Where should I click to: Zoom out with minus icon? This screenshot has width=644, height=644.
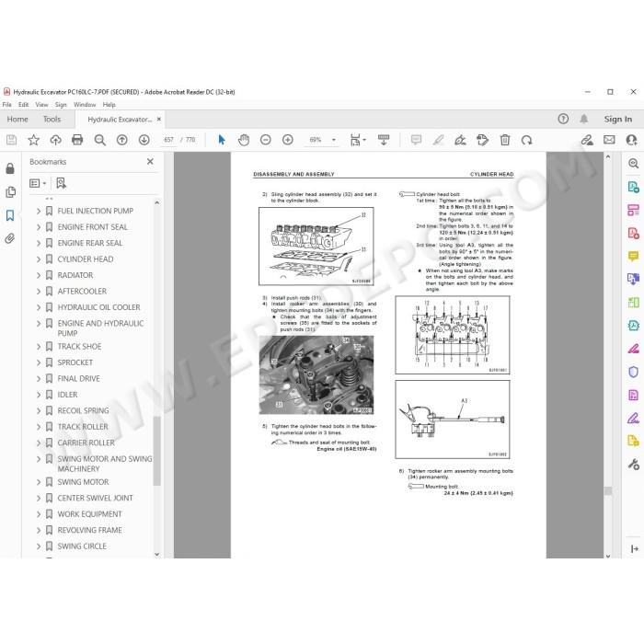[266, 140]
